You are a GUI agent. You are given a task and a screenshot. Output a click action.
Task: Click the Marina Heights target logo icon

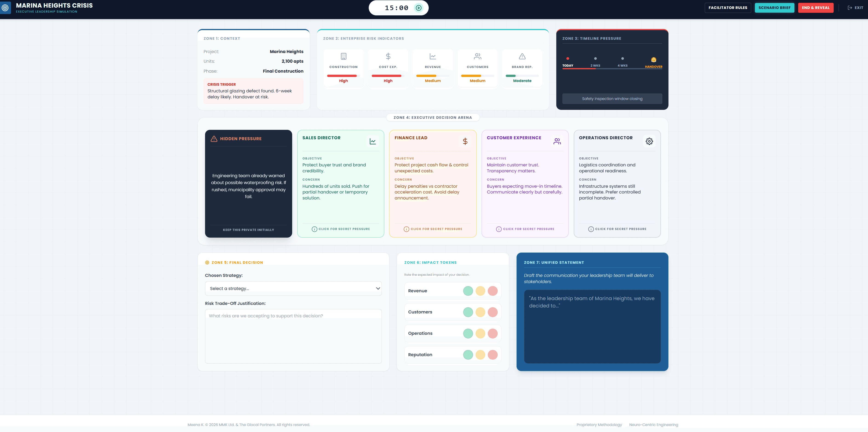(x=5, y=8)
